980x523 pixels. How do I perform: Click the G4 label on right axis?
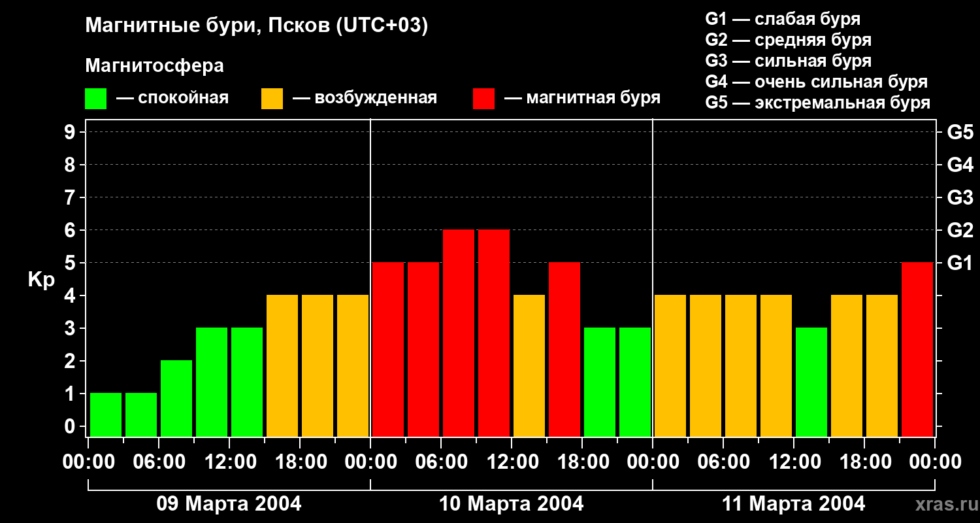click(960, 165)
